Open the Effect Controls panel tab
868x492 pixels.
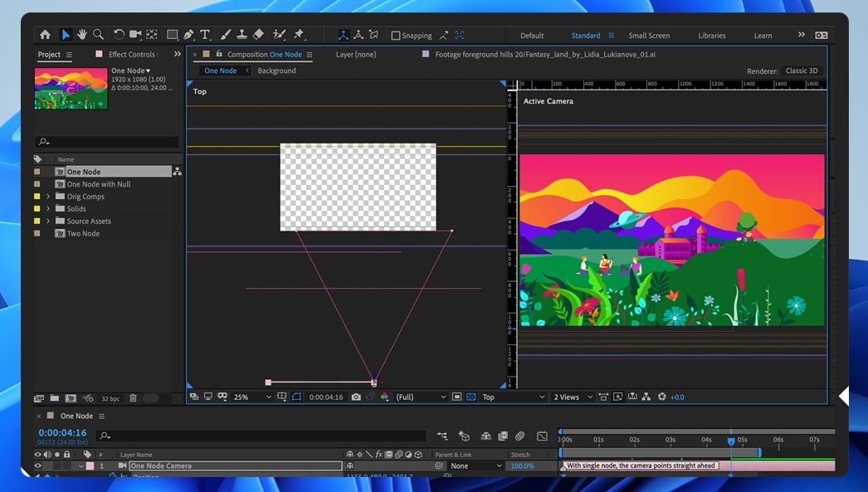point(131,55)
